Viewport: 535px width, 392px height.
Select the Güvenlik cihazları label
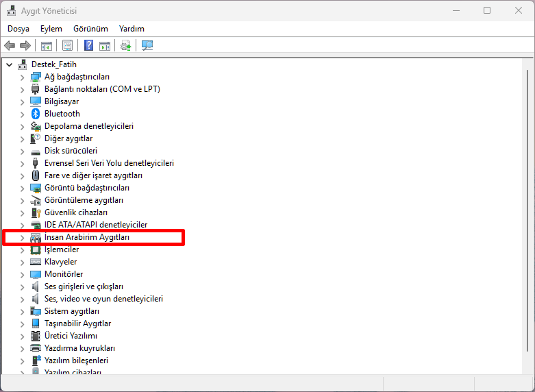(x=76, y=212)
